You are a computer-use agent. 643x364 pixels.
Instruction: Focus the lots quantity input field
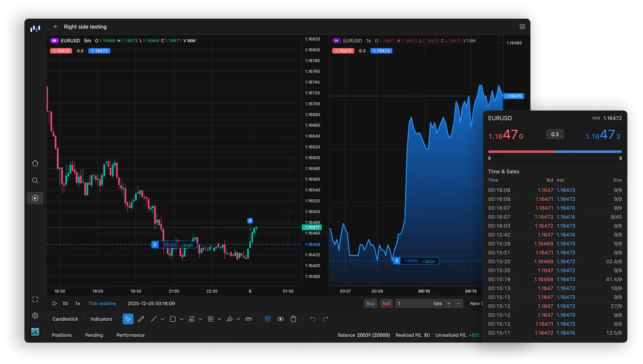(419, 304)
